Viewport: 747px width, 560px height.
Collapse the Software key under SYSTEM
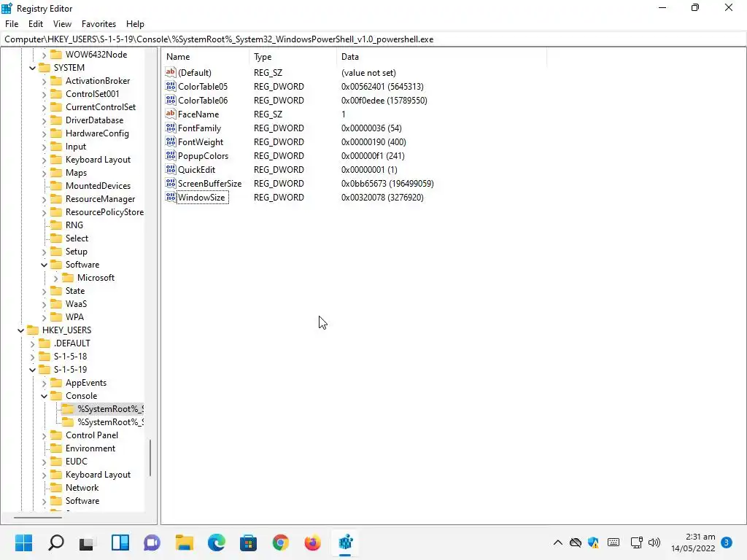coord(44,265)
